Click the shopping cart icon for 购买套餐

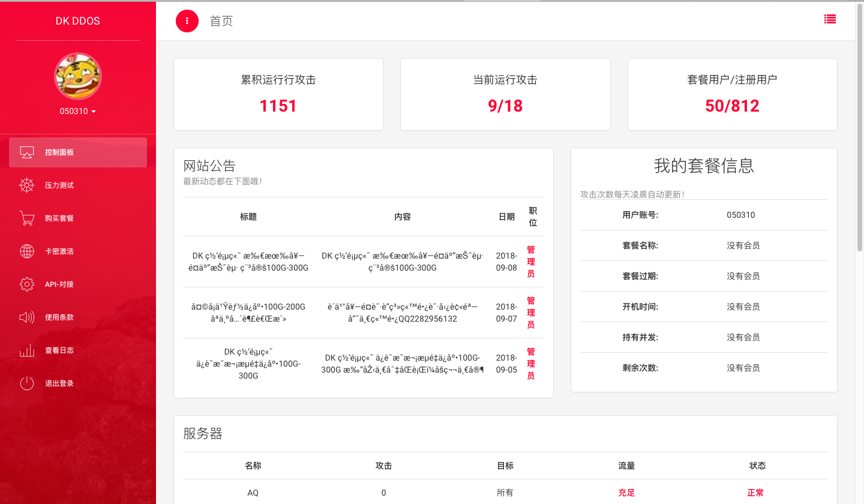27,218
